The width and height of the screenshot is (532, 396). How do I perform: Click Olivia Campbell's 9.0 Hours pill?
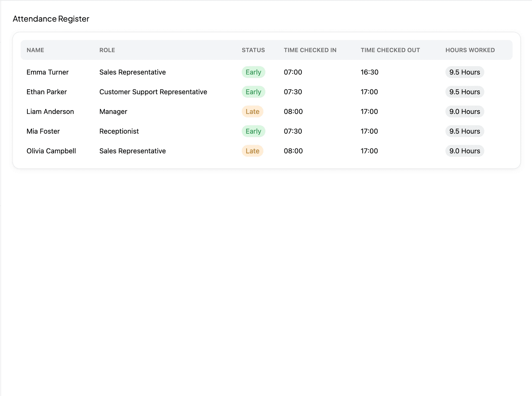point(464,151)
